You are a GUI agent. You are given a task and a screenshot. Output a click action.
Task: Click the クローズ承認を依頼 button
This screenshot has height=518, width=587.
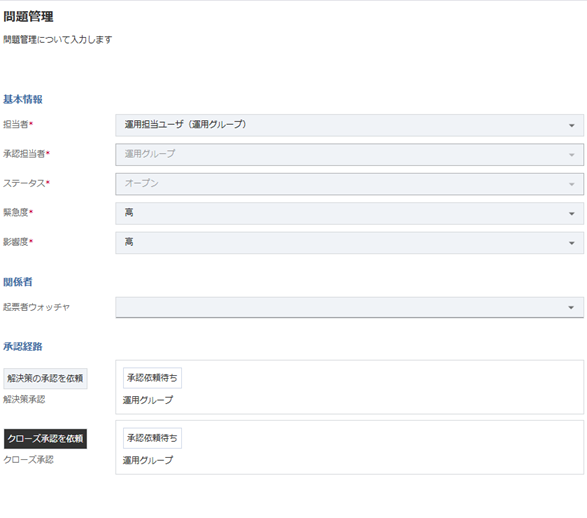pos(45,439)
